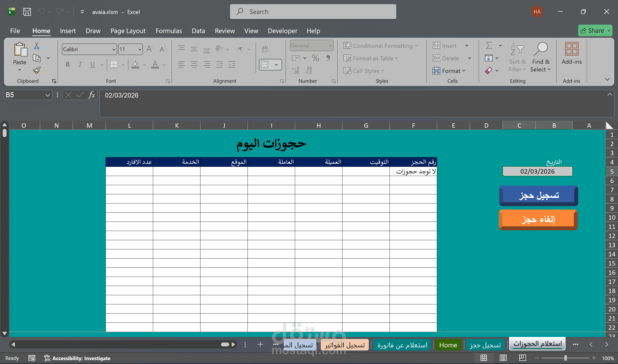Open the Formulas ribbon tab
The image size is (618, 364).
[x=169, y=31]
